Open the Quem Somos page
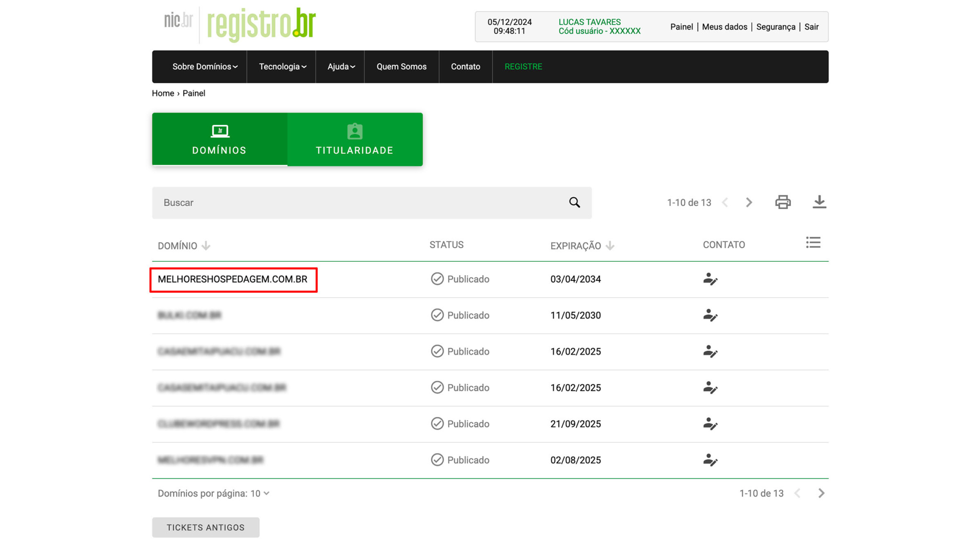 (x=401, y=67)
